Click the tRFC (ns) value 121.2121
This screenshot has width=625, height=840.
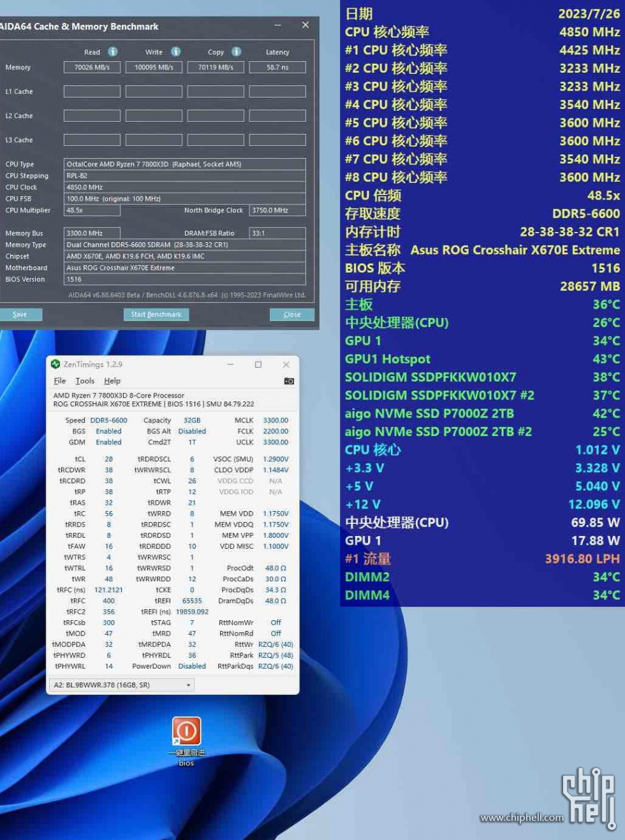(108, 590)
